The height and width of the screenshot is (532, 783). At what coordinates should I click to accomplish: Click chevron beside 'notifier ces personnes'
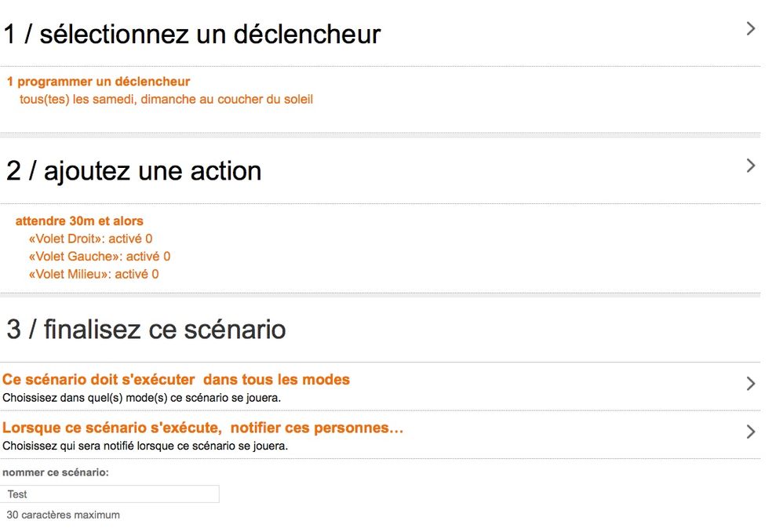tap(750, 432)
